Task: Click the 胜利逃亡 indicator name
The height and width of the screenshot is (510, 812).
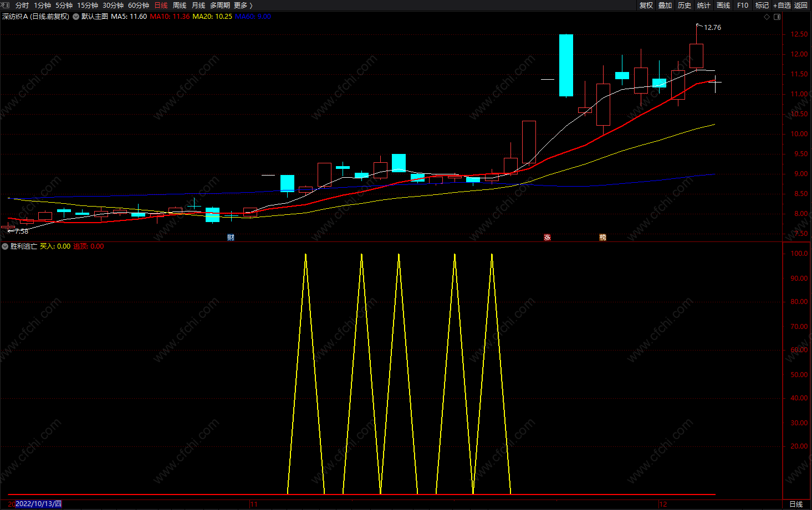Action: click(24, 246)
